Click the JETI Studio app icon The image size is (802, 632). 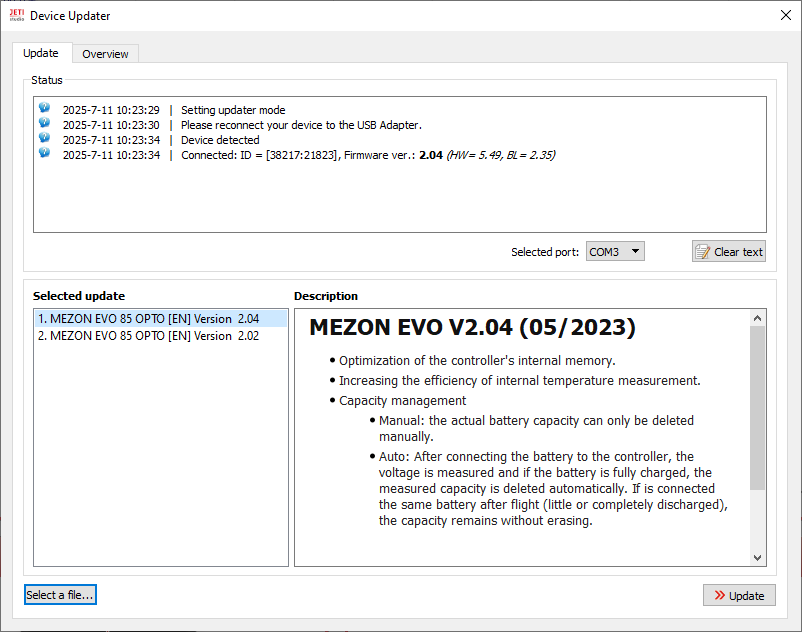click(x=17, y=15)
